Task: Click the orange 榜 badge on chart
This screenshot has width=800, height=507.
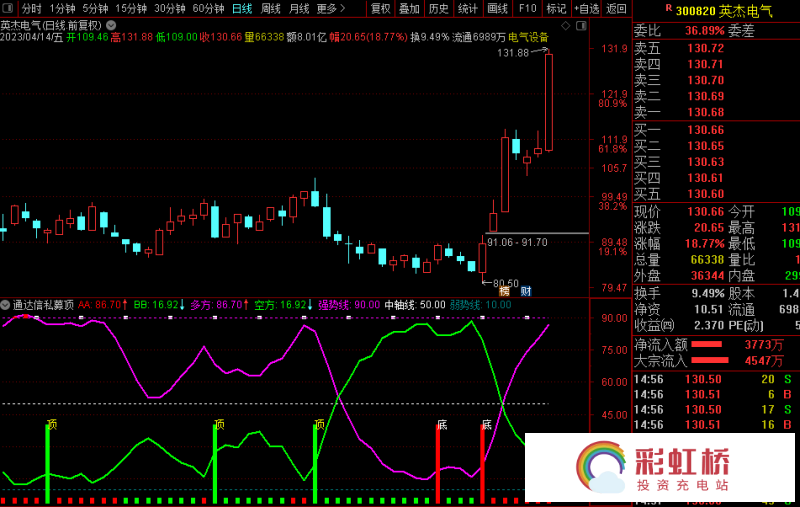Action: [x=504, y=291]
